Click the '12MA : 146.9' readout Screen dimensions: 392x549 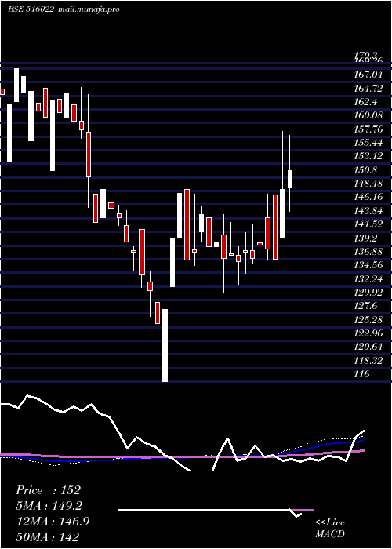(x=53, y=522)
